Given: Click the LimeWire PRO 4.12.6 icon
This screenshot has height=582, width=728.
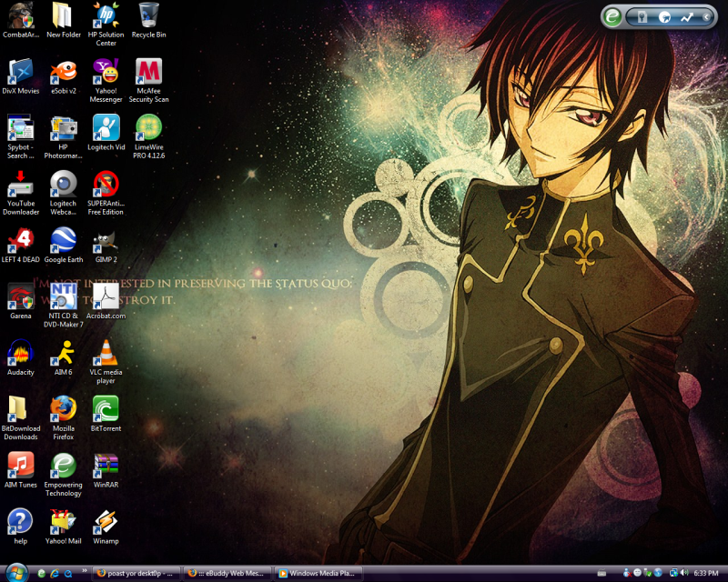Looking at the screenshot, I should (x=148, y=127).
